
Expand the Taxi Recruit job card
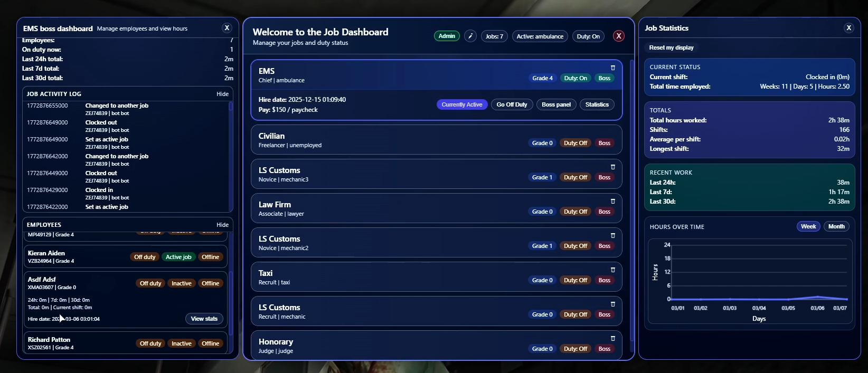click(436, 277)
